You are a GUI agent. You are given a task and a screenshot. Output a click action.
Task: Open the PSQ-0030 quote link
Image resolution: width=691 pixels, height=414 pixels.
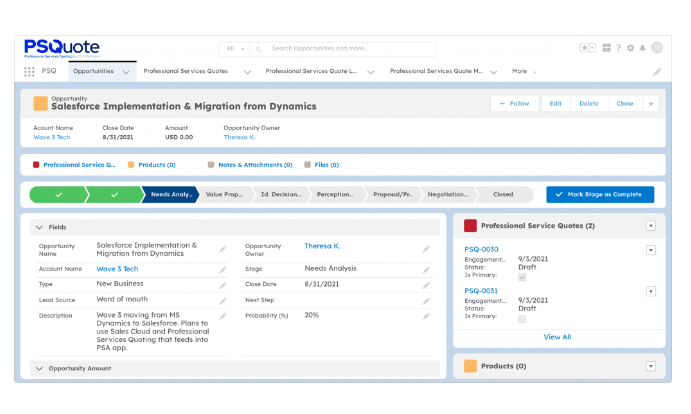pyautogui.click(x=481, y=249)
